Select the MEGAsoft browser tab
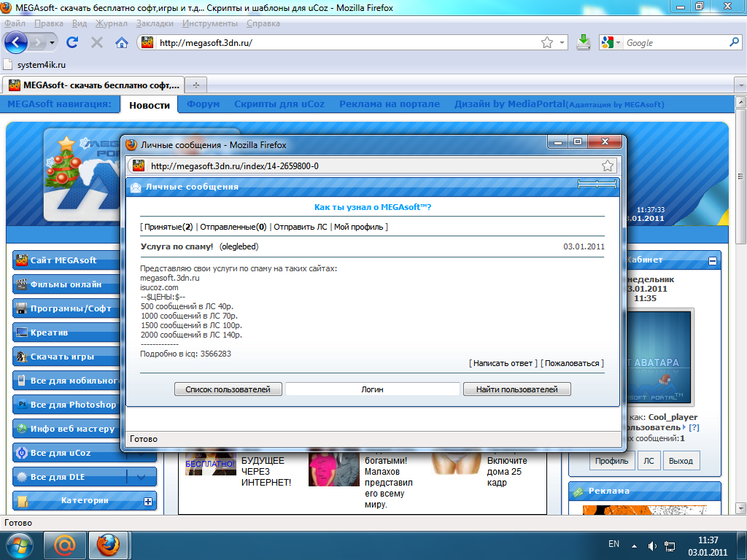 point(93,85)
